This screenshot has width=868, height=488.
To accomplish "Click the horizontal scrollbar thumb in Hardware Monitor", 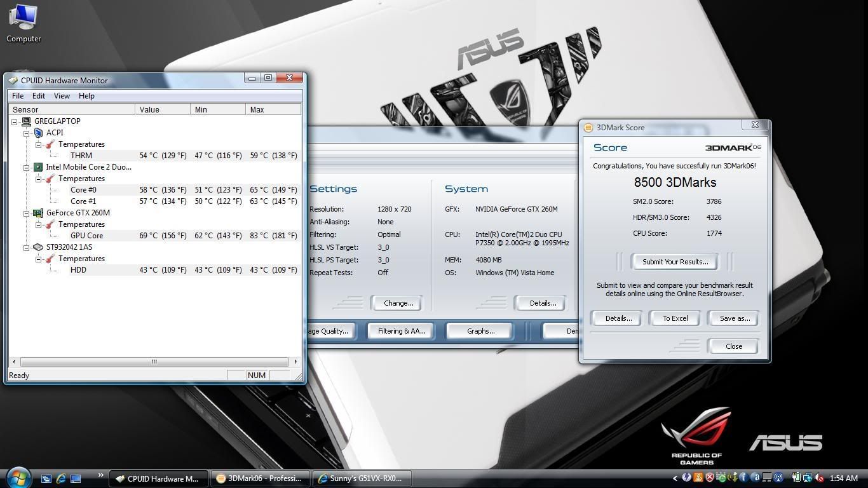I will (x=154, y=362).
